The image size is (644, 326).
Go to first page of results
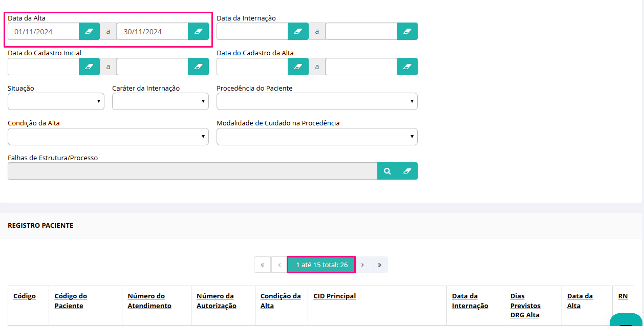262,265
